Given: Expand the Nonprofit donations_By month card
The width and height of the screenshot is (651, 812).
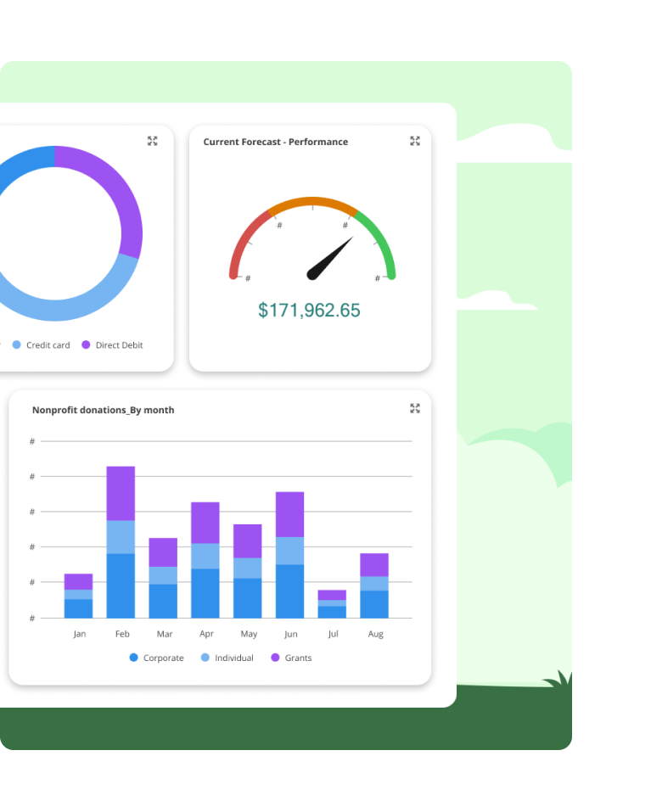Looking at the screenshot, I should tap(415, 409).
